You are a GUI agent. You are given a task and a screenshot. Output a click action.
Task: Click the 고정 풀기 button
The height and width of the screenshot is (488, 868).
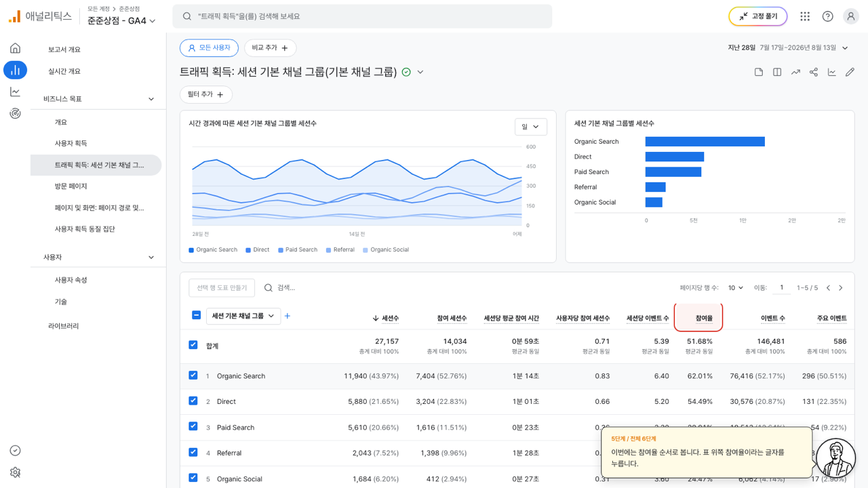(x=758, y=16)
